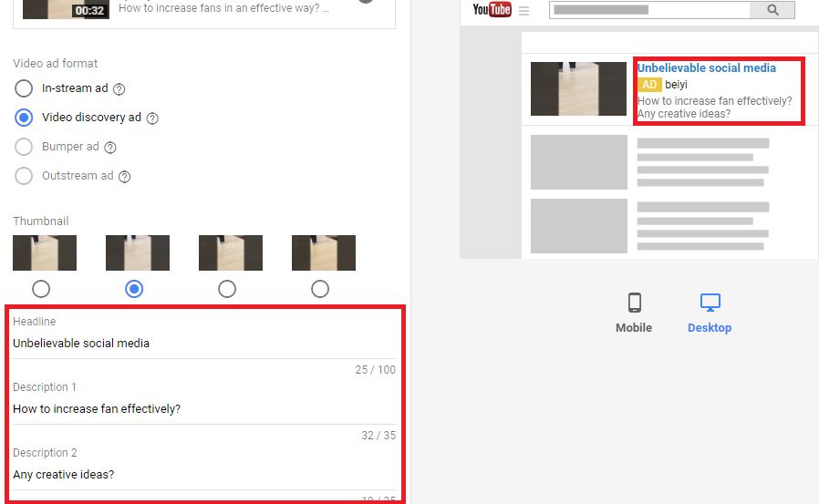Click the Headline text field
Image resolution: width=819 pixels, height=504 pixels.
[x=204, y=344]
